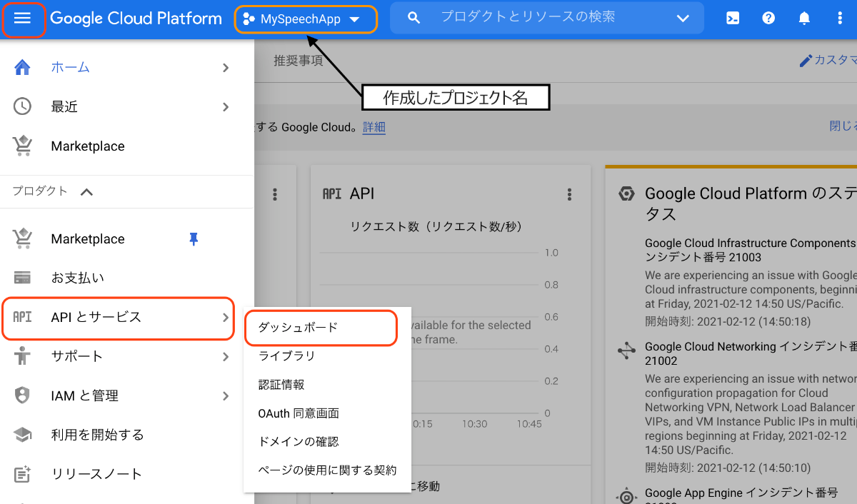The width and height of the screenshot is (857, 504).
Task: Click the IAM と管理 shield icon
Action: (23, 395)
